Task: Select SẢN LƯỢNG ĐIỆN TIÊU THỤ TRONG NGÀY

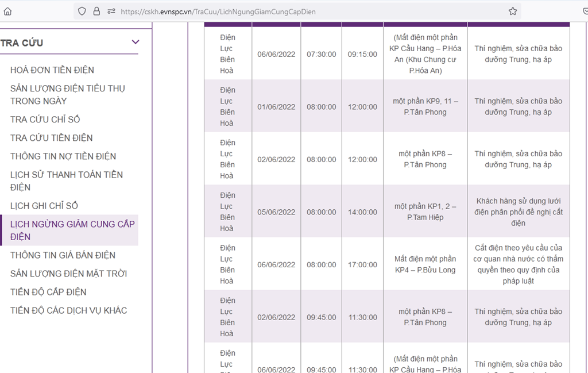Action: click(68, 95)
